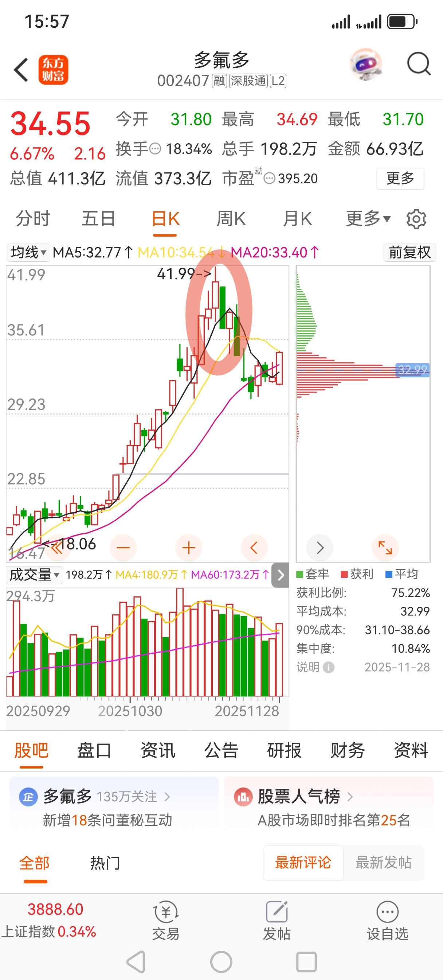The image size is (443, 980).
Task: Expand 更多 chart period dropdown
Action: [368, 219]
